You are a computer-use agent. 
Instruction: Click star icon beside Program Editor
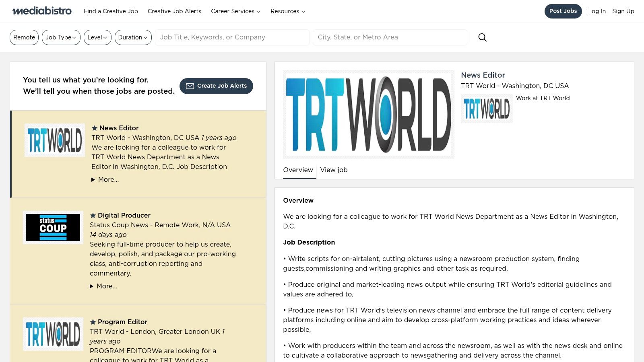[93, 322]
